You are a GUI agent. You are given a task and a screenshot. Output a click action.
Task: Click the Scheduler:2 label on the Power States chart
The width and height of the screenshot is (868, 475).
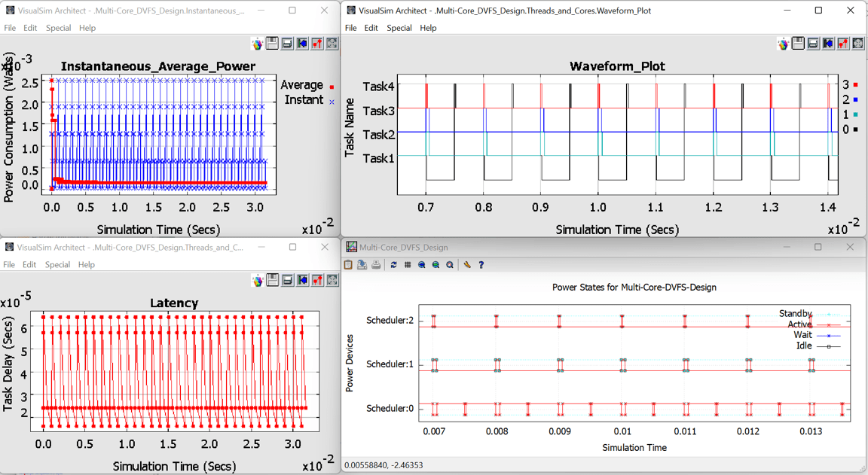pyautogui.click(x=390, y=321)
